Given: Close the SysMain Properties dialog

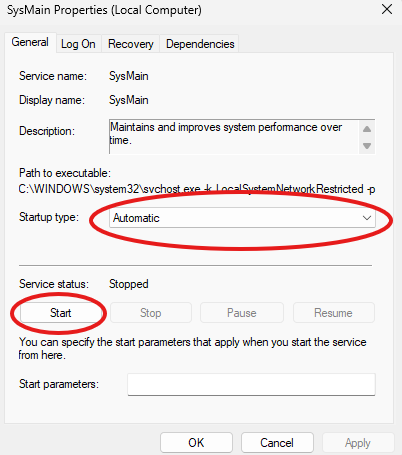Looking at the screenshot, I should tap(387, 9).
